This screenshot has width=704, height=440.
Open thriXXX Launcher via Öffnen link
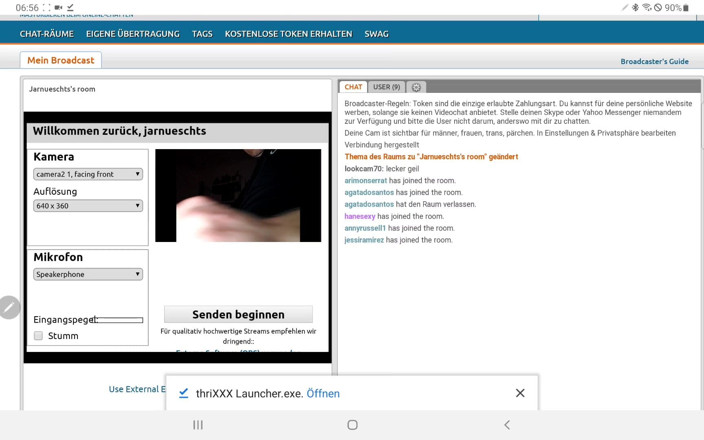[x=323, y=394]
